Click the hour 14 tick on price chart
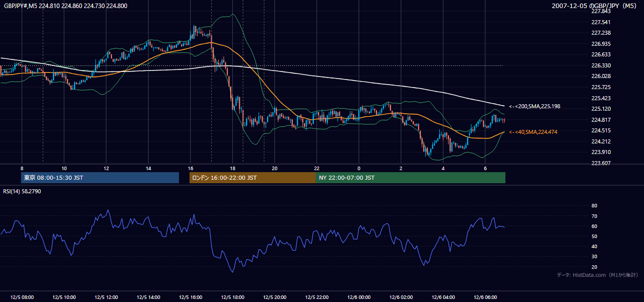The width and height of the screenshot is (644, 302). [148, 168]
